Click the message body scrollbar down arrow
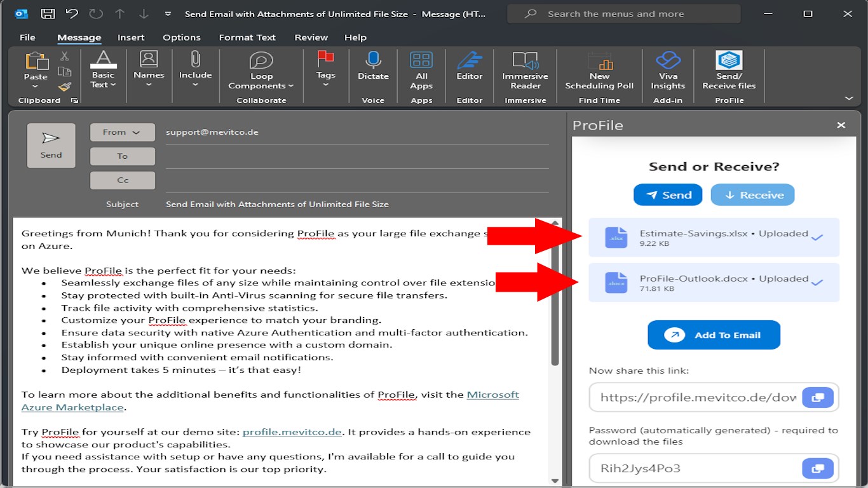Screen dimensions: 868x488 click(555, 481)
